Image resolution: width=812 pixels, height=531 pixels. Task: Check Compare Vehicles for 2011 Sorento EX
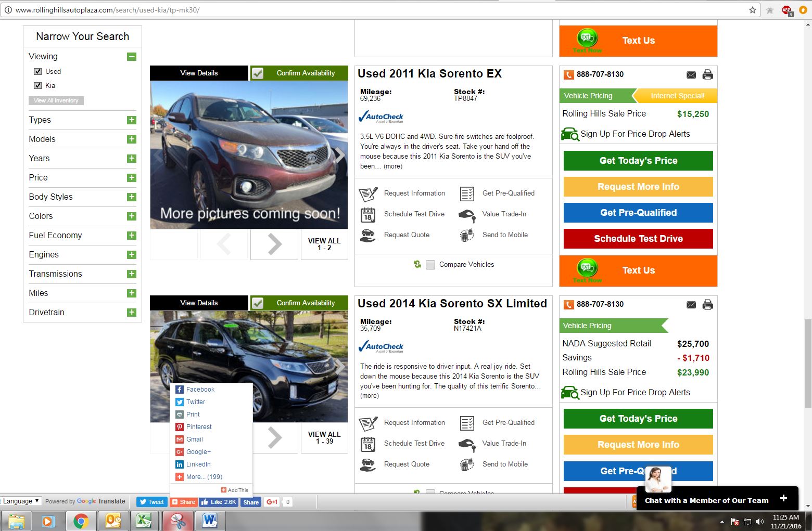430,265
